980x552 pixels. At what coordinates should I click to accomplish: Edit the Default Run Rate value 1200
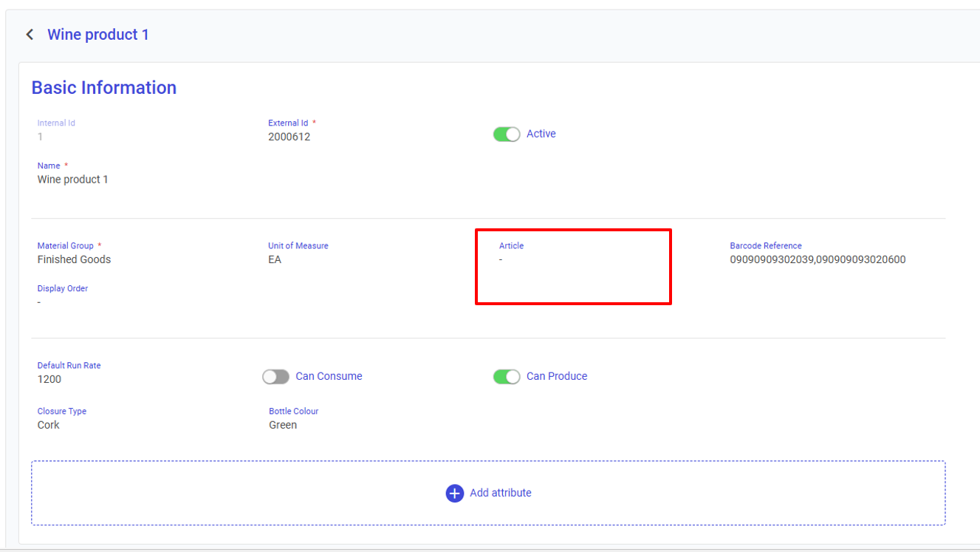(49, 379)
